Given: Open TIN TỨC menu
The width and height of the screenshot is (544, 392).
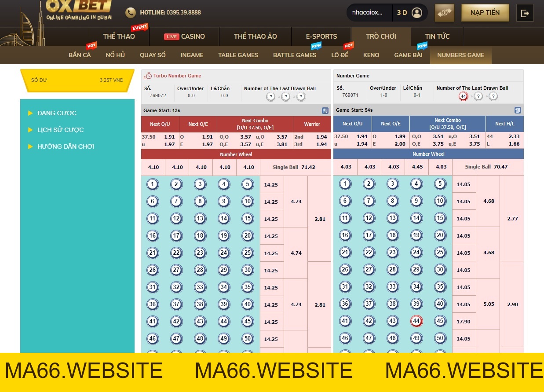Looking at the screenshot, I should 437,37.
